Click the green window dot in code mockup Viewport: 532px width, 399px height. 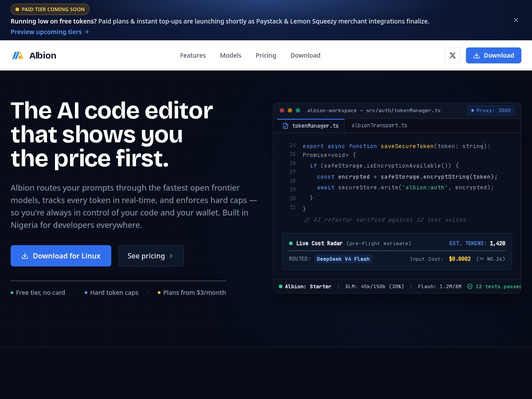pyautogui.click(x=298, y=110)
